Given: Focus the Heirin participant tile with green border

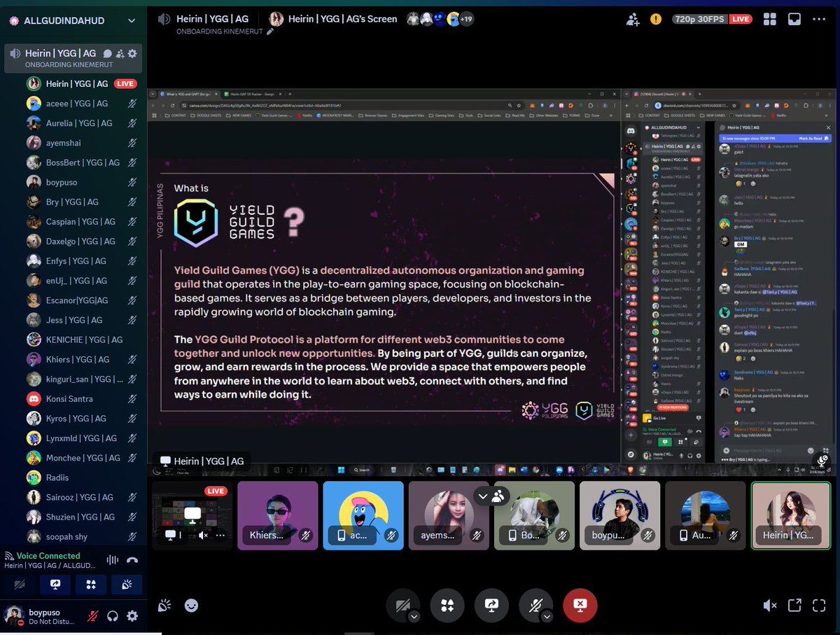Looking at the screenshot, I should coord(791,515).
